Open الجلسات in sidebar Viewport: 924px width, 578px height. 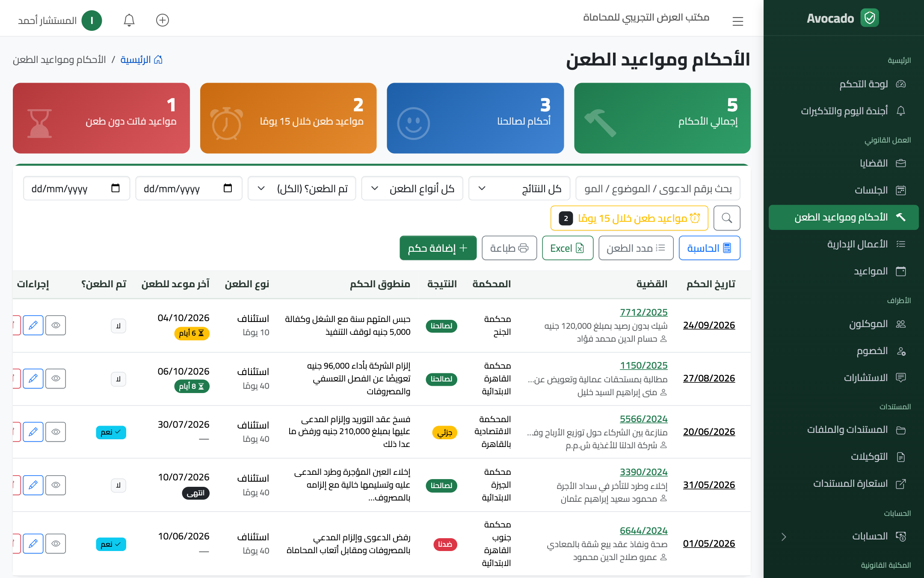pos(844,190)
